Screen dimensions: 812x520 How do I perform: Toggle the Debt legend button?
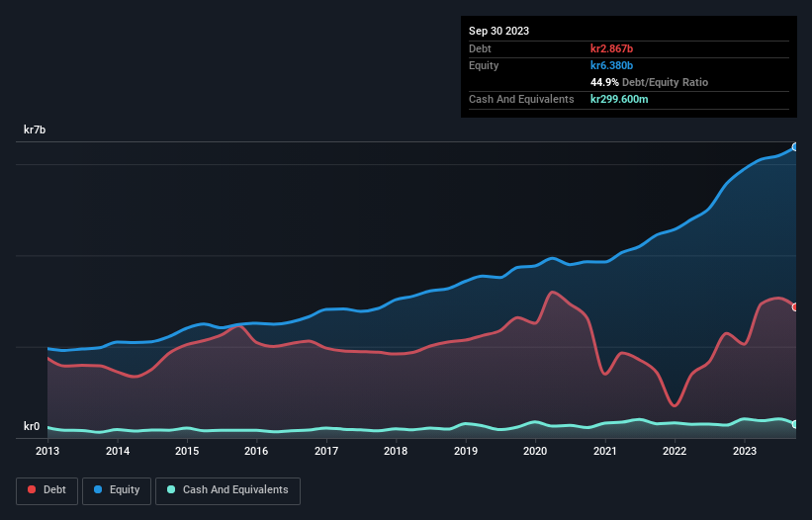pyautogui.click(x=47, y=490)
